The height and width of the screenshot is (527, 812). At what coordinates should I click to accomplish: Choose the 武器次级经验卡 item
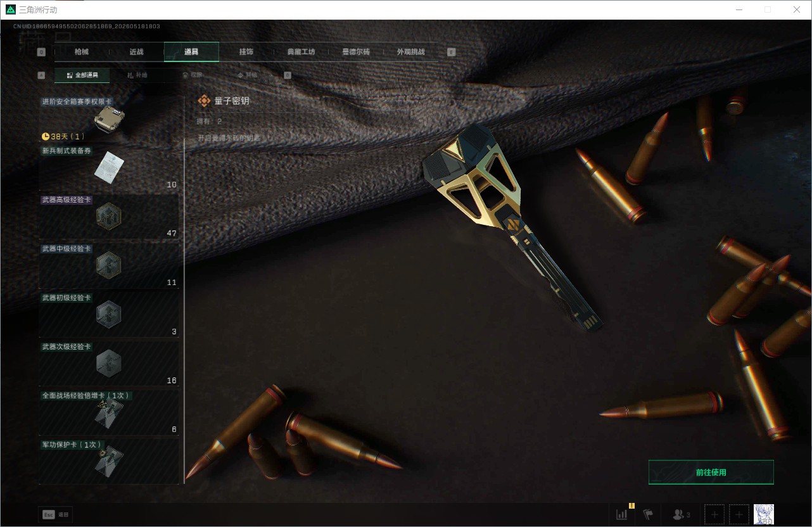point(109,364)
